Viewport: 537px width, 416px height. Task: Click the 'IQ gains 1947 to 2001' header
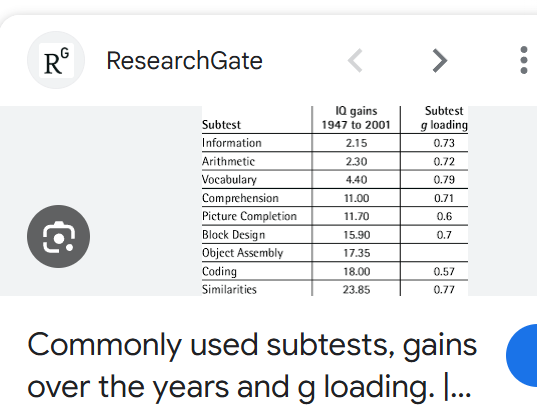[x=356, y=118]
